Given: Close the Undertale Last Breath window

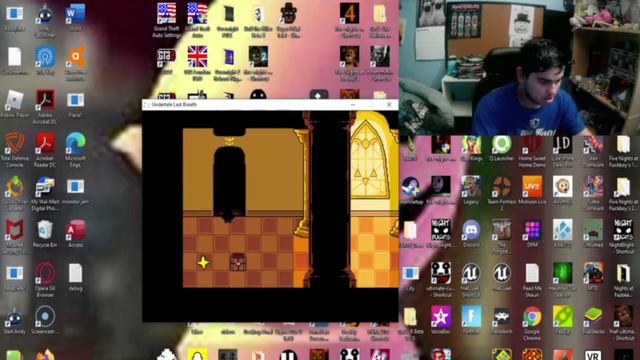Looking at the screenshot, I should 389,105.
